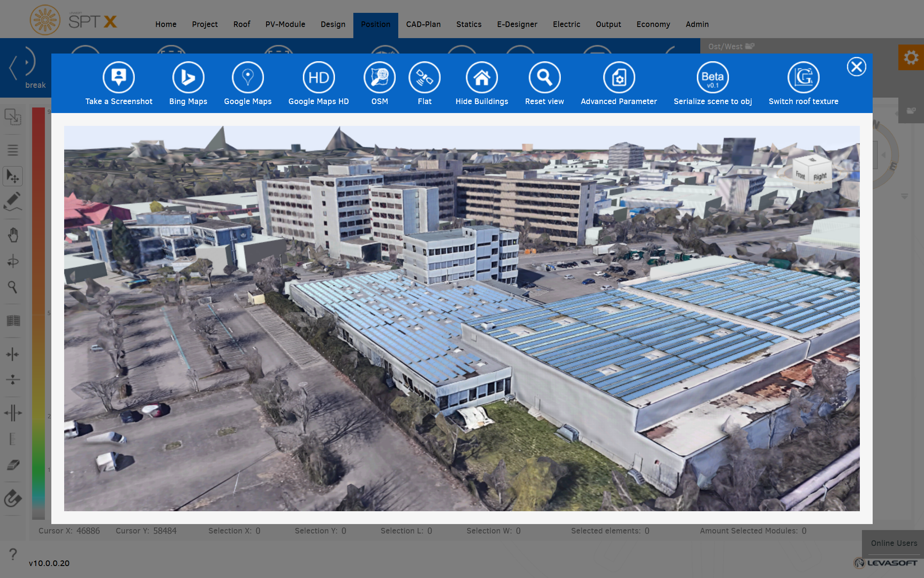Serialize scene to obj Beta icon
This screenshot has width=924, height=578.
coord(712,77)
